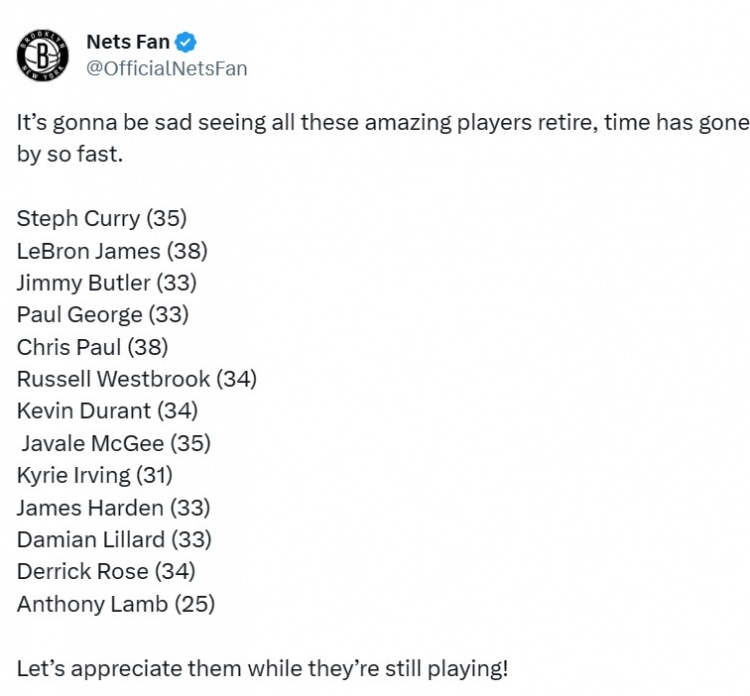
Task: Click the Kyrie Irving (31) line
Action: (x=95, y=475)
